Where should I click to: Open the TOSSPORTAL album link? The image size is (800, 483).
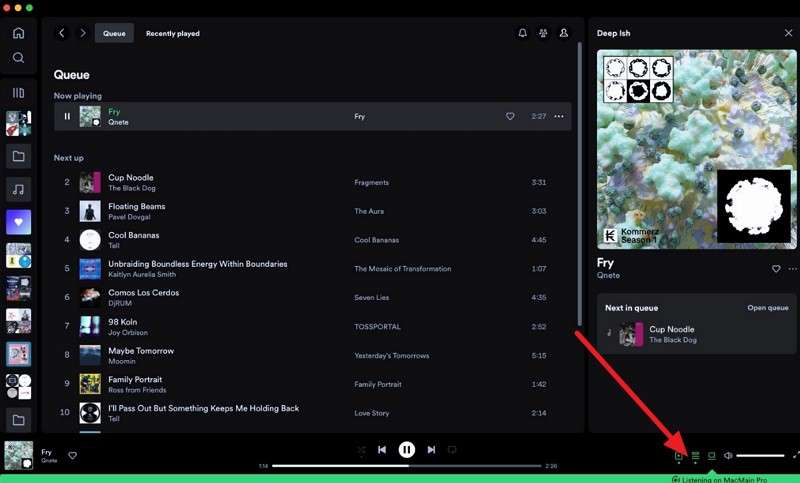(377, 326)
